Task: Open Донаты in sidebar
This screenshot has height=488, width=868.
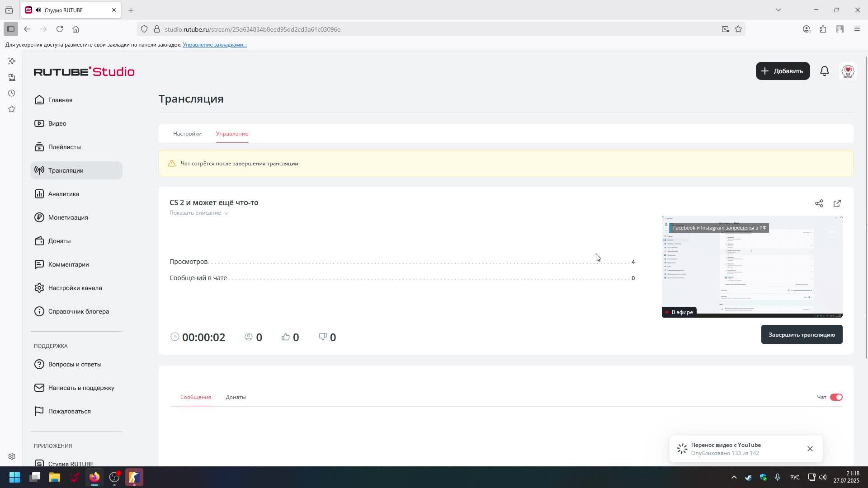Action: (59, 241)
